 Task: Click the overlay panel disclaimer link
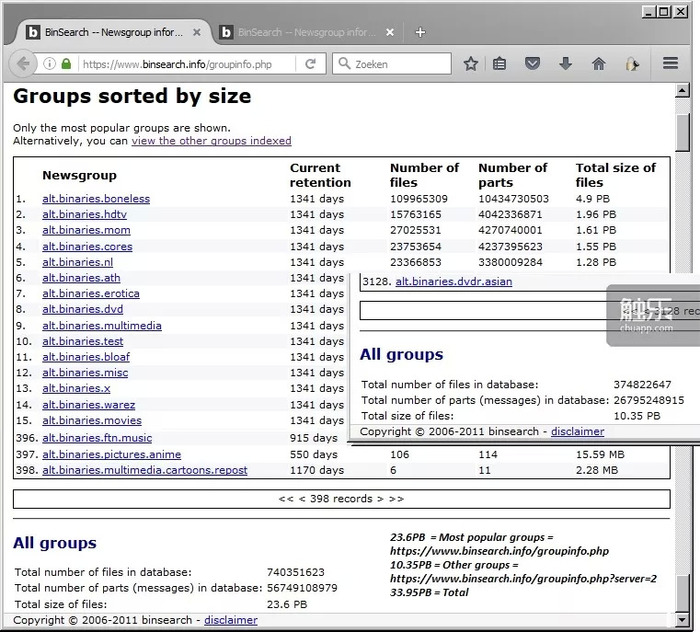coord(578,432)
